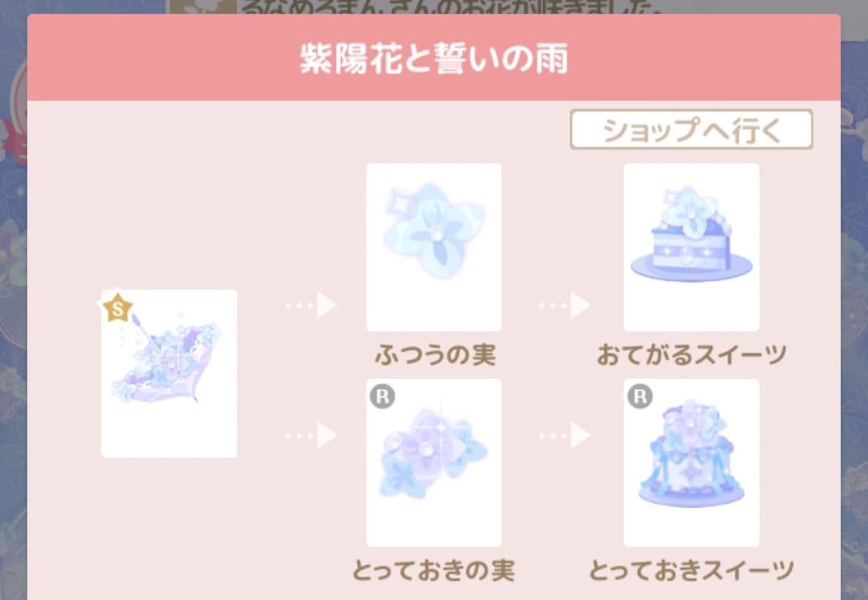
Task: Select the ふつうの実 flower card
Action: point(434,247)
